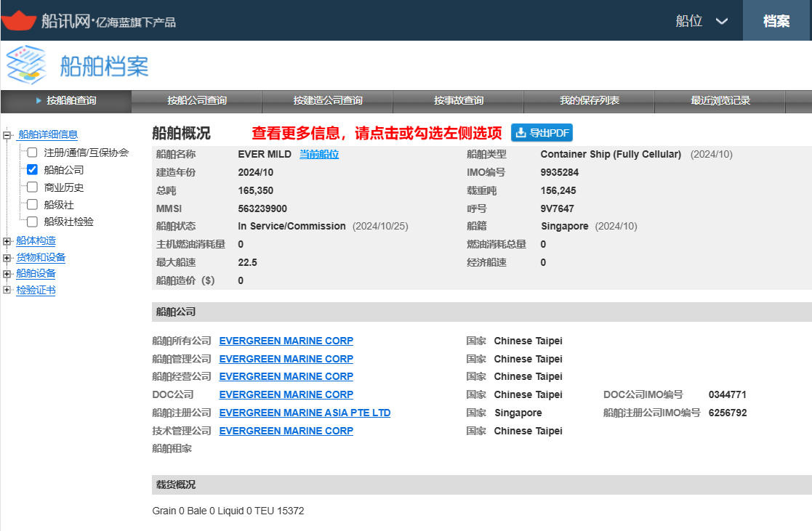
Task: Open the 按事故查询 tab
Action: (459, 101)
